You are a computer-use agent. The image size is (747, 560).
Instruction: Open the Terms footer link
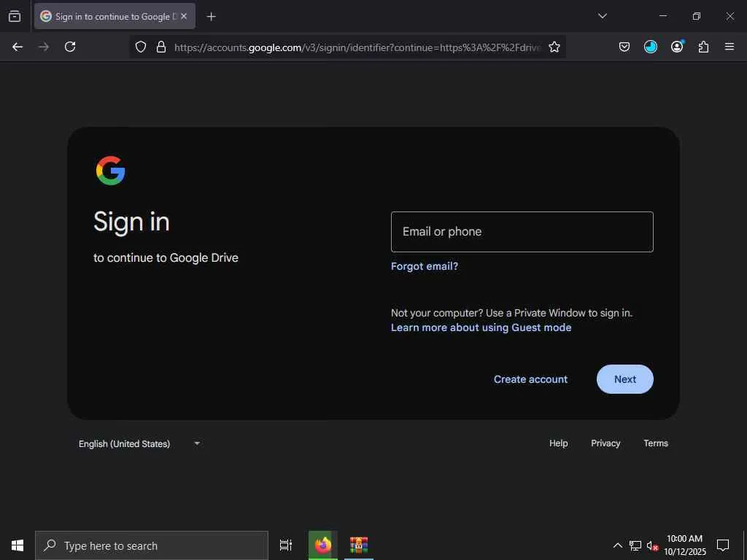(656, 443)
